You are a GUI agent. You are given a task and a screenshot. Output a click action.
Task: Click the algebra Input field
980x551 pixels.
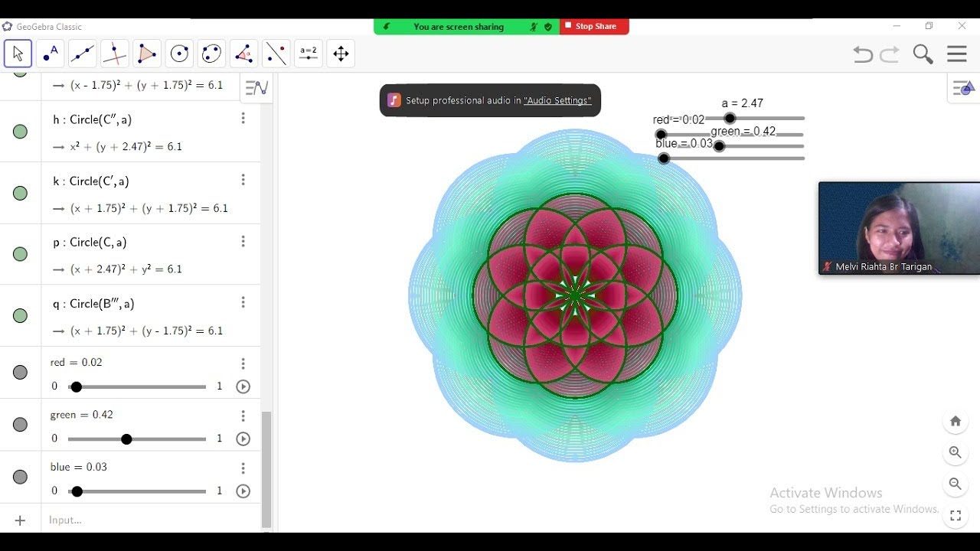click(x=151, y=520)
